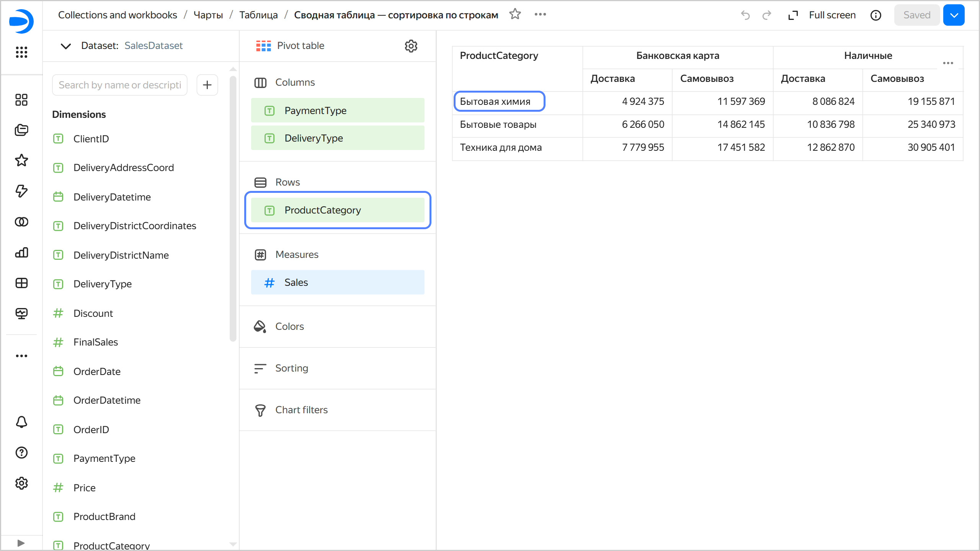Image resolution: width=980 pixels, height=551 pixels.
Task: Click the DataLens logo
Action: click(x=21, y=21)
